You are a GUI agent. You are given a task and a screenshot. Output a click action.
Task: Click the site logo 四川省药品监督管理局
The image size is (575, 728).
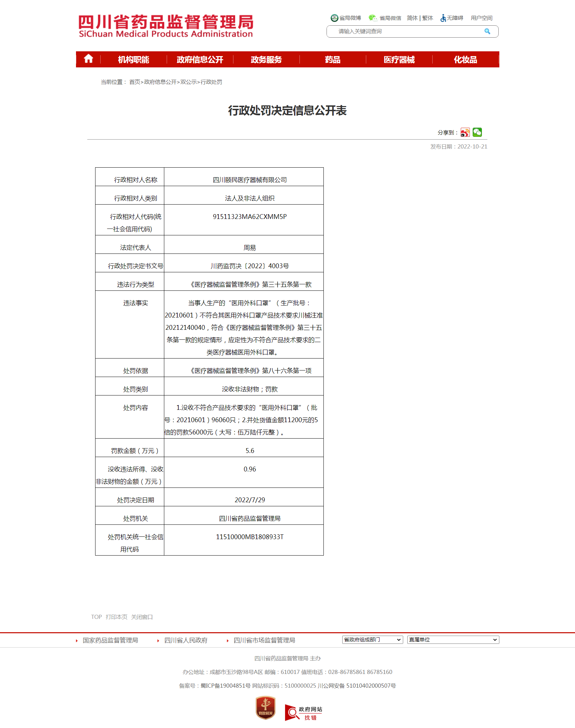tap(166, 26)
